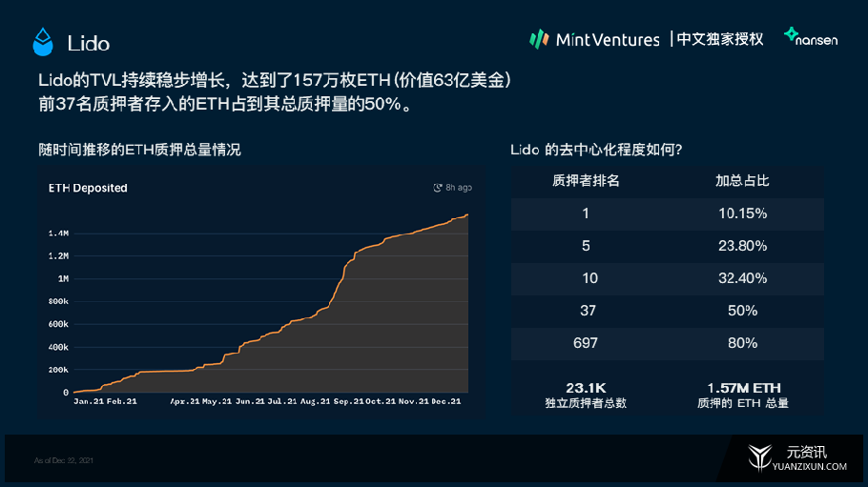
Task: Click the '50%' table cell
Action: [x=742, y=311]
